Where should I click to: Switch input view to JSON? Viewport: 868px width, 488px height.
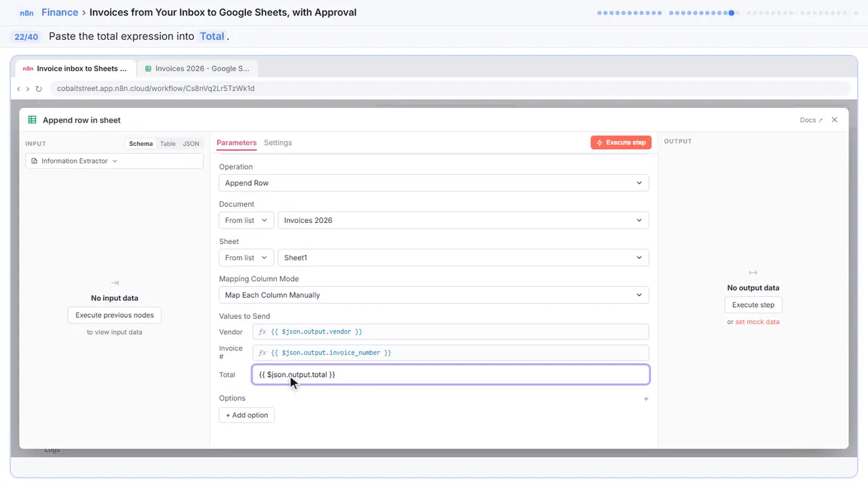[x=191, y=144]
